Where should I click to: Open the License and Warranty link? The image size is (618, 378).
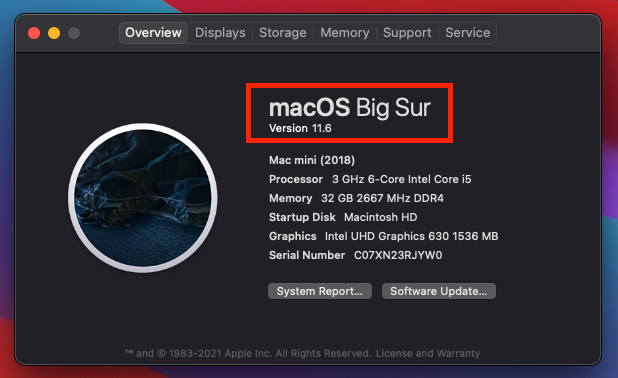pos(428,353)
